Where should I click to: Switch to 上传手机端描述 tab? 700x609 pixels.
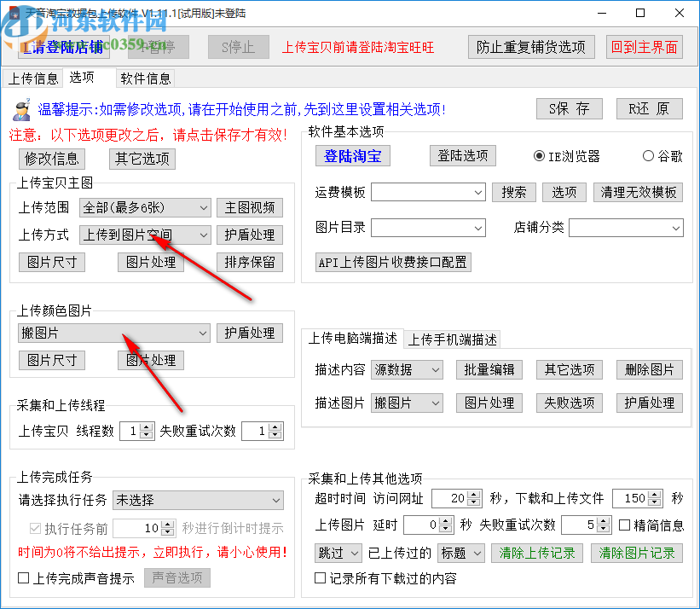[x=451, y=338]
